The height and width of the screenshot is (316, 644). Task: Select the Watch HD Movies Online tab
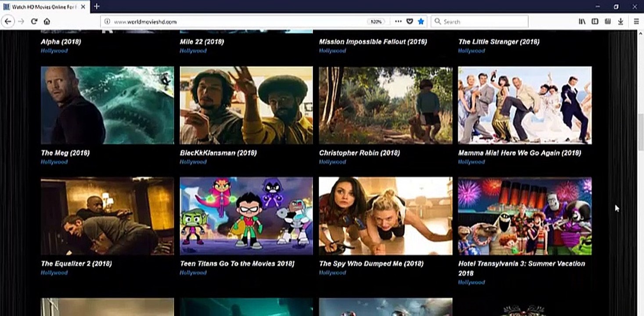tap(44, 7)
